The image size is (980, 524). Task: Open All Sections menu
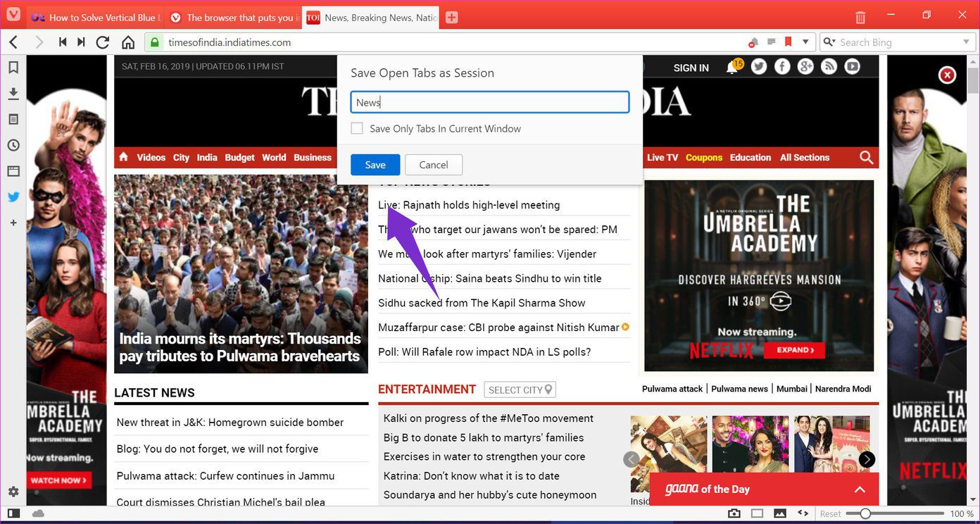pyautogui.click(x=805, y=157)
